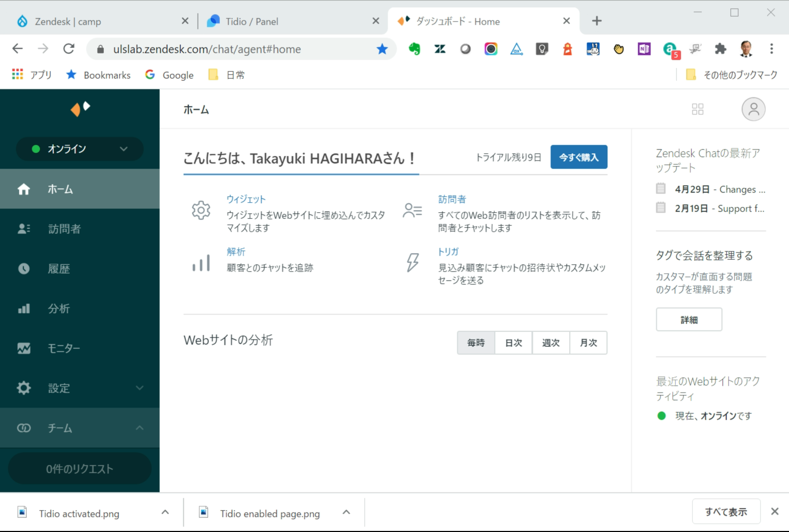Open the Evernote extension icon
789x532 pixels.
(414, 49)
